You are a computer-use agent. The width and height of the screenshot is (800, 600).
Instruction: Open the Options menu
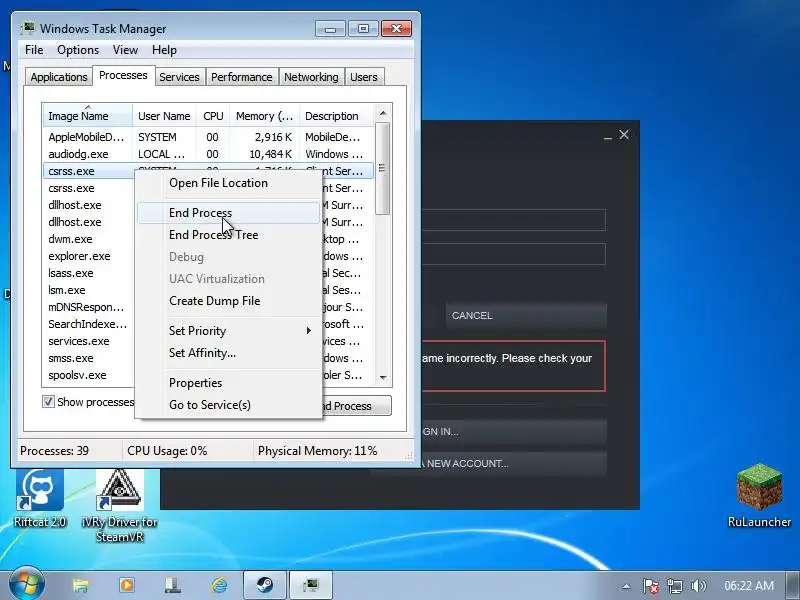tap(78, 50)
